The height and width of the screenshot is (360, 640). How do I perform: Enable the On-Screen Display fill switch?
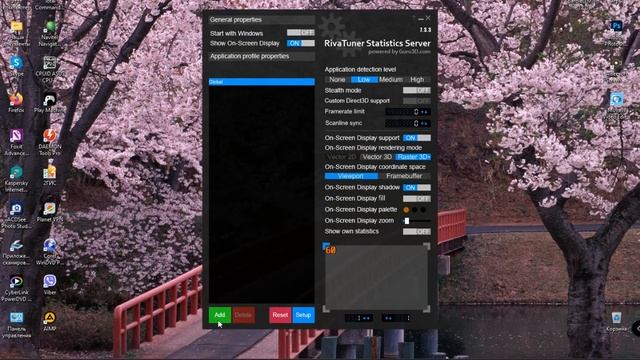(416, 198)
